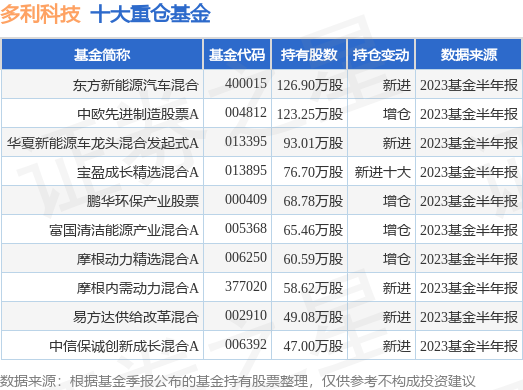Click the 数据来源 footnote at the bottom
The image size is (523, 390).
coord(237,381)
